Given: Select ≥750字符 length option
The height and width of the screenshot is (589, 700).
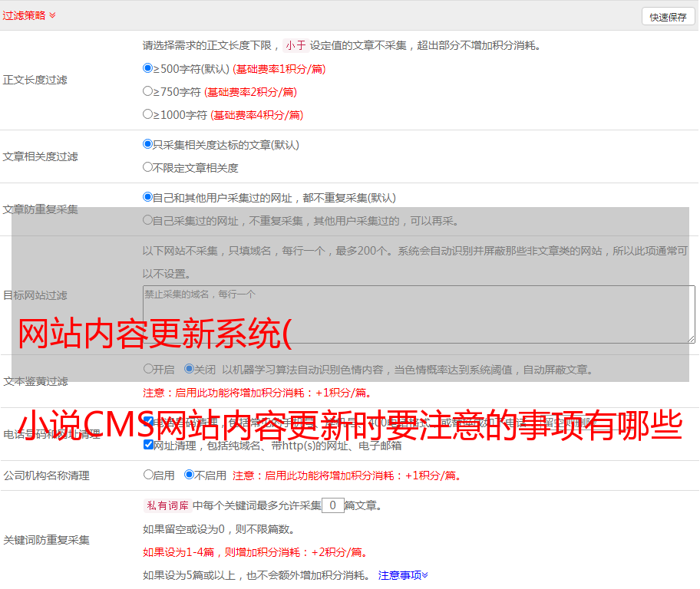Looking at the screenshot, I should click(148, 91).
